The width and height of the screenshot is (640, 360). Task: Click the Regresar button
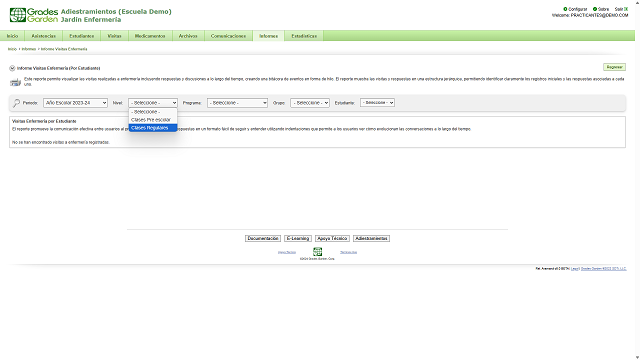[614, 67]
